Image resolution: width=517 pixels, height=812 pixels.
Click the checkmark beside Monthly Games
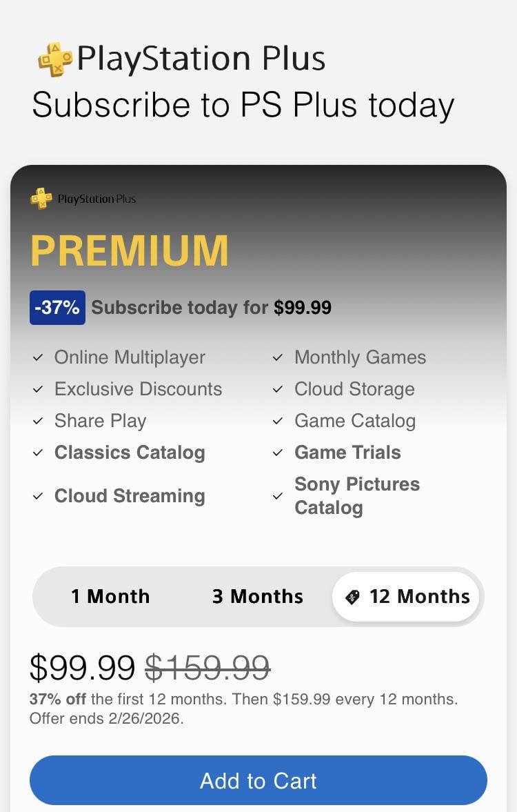(x=278, y=357)
